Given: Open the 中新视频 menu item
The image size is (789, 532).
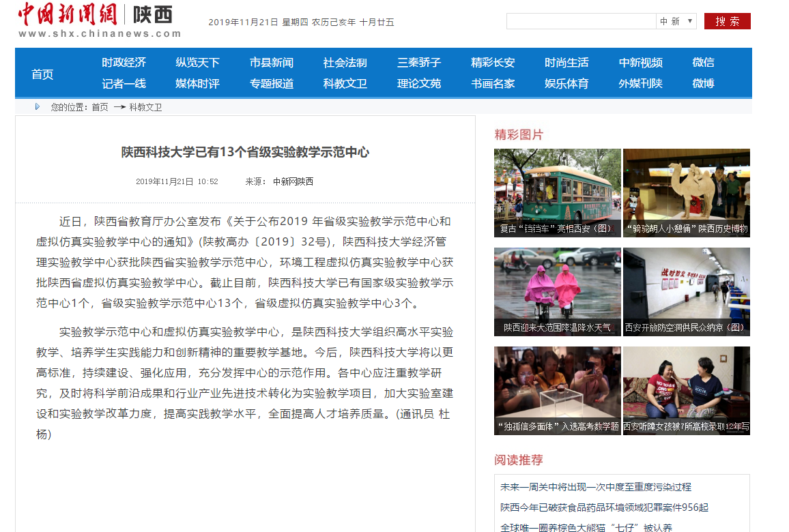Looking at the screenshot, I should tap(640, 63).
